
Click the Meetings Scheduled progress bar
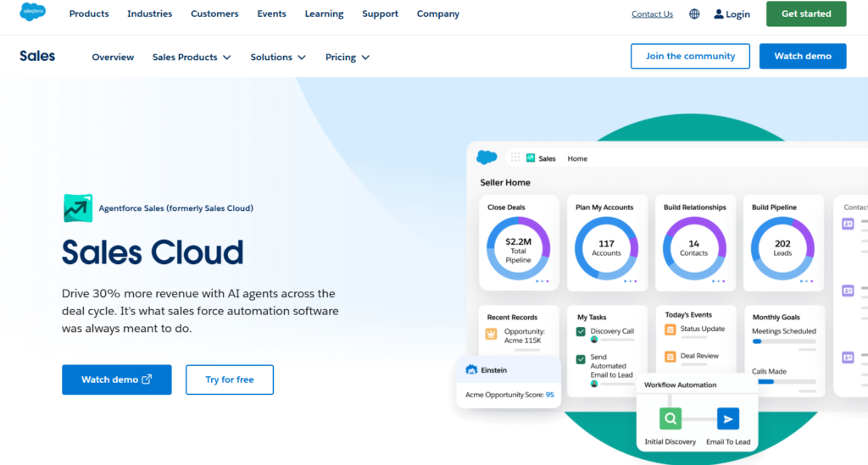pyautogui.click(x=784, y=341)
